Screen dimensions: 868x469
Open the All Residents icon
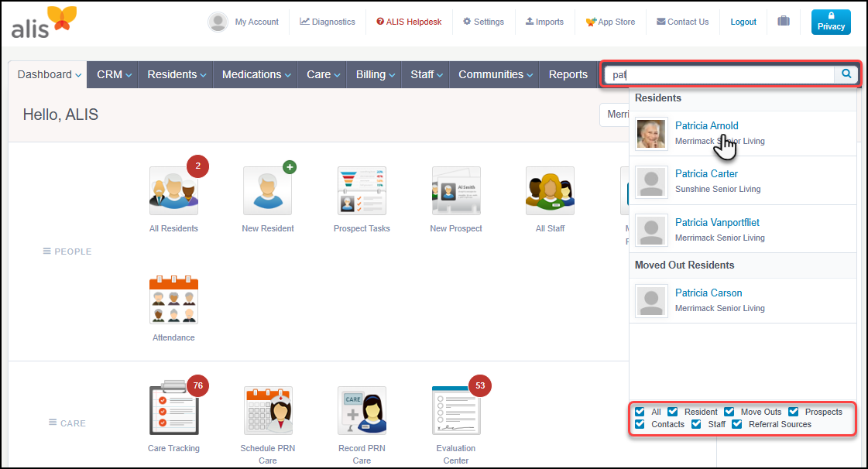[x=173, y=190]
